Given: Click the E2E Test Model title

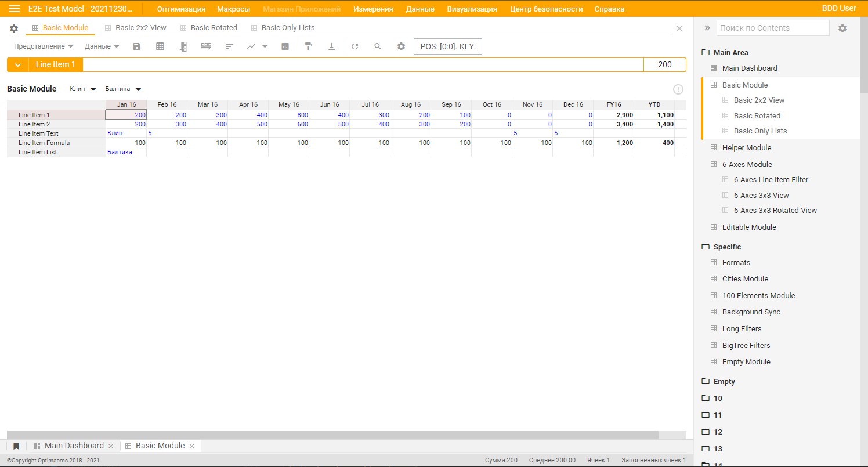Looking at the screenshot, I should point(81,9).
